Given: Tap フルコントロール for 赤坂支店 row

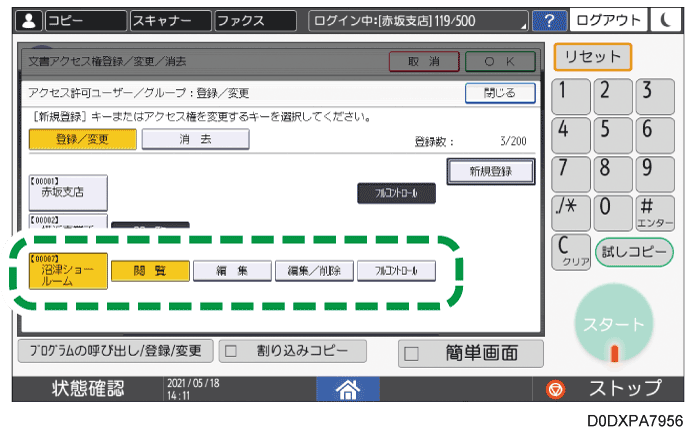Looking at the screenshot, I should point(397,193).
